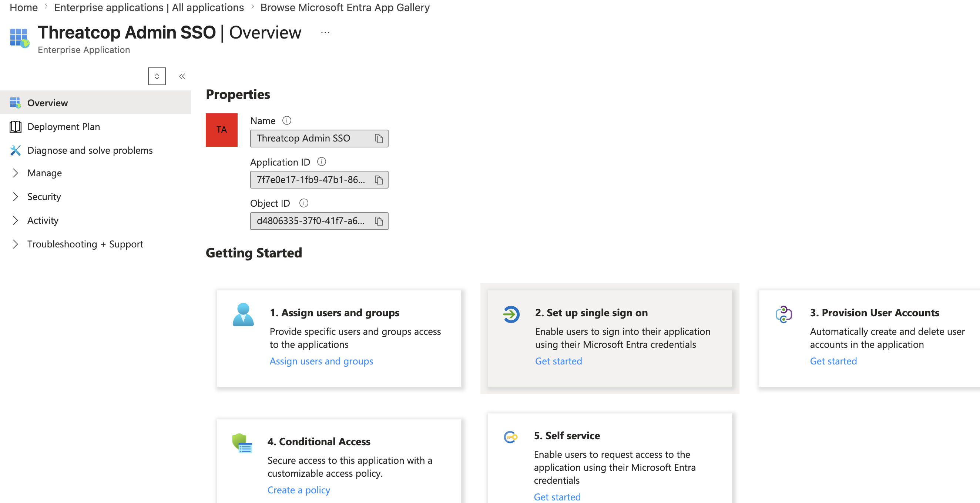Go to Browse Microsoft Entra App Gallery breadcrumb
The width and height of the screenshot is (980, 503).
point(345,8)
